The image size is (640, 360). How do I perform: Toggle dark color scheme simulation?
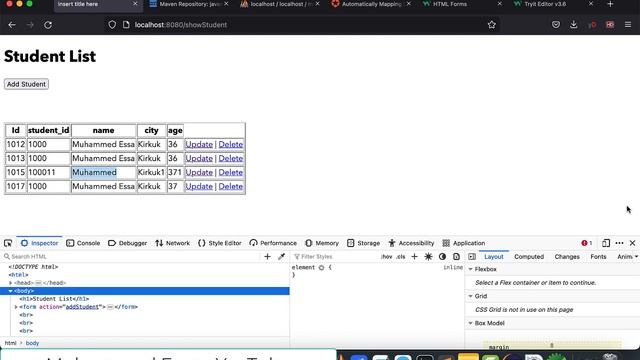coord(442,257)
